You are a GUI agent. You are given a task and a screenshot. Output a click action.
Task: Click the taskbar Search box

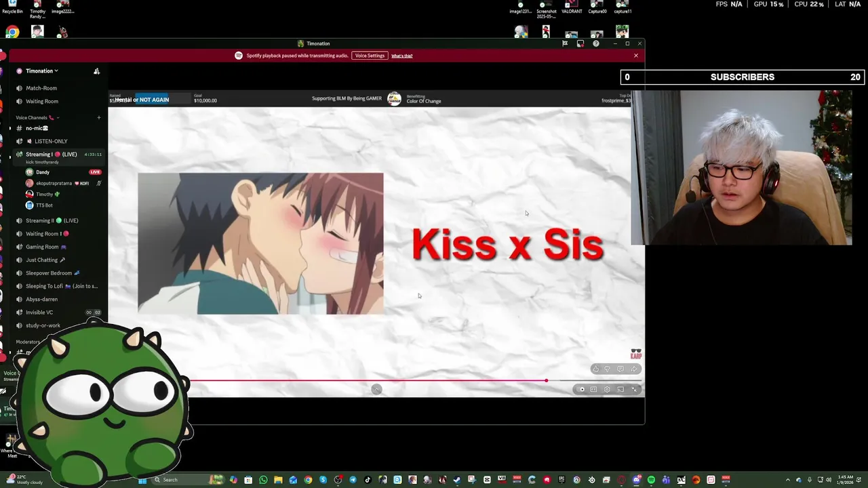[187, 480]
